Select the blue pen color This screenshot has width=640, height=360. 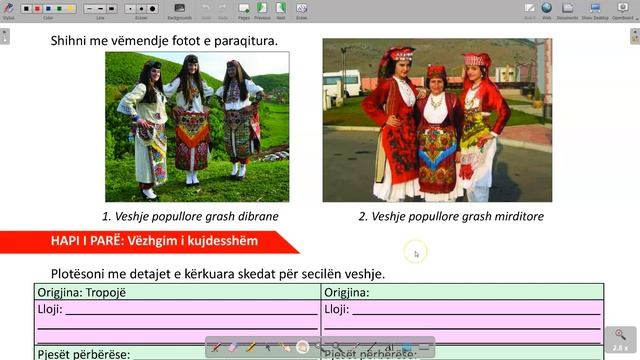[49, 8]
